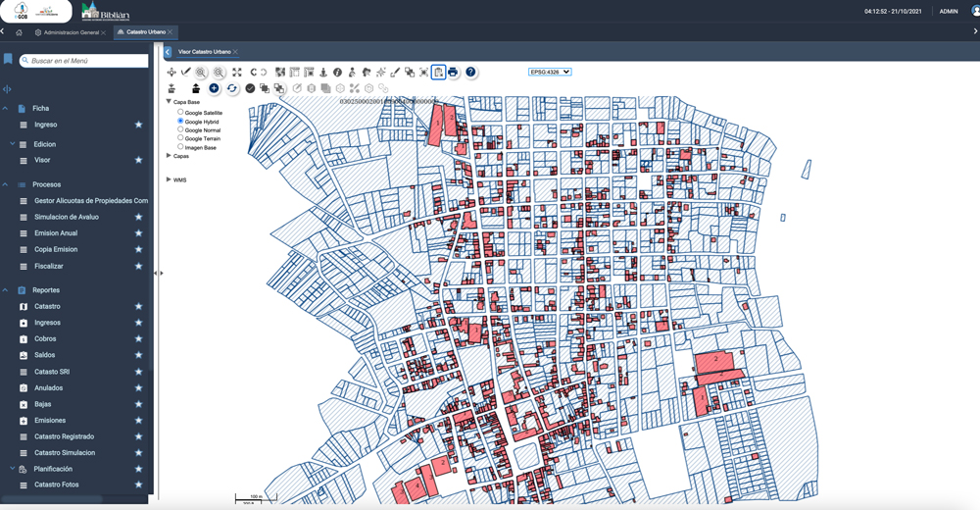This screenshot has height=510, width=980.
Task: Click the zoom in magnifier tool
Action: coord(201,73)
